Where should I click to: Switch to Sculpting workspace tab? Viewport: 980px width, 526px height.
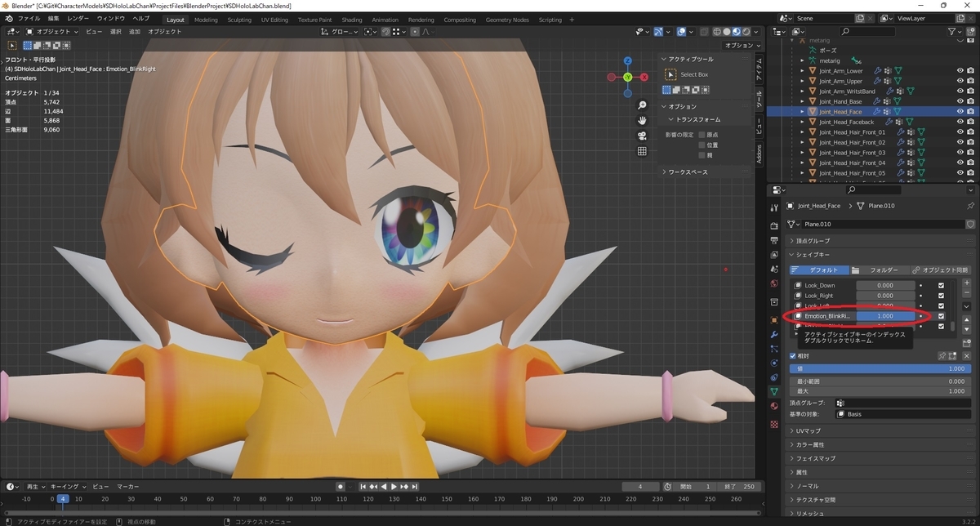239,20
